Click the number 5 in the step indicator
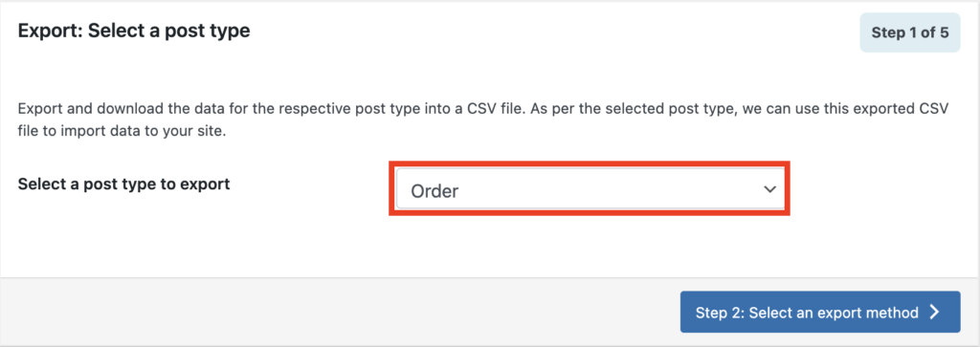This screenshot has height=347, width=980. click(x=944, y=33)
